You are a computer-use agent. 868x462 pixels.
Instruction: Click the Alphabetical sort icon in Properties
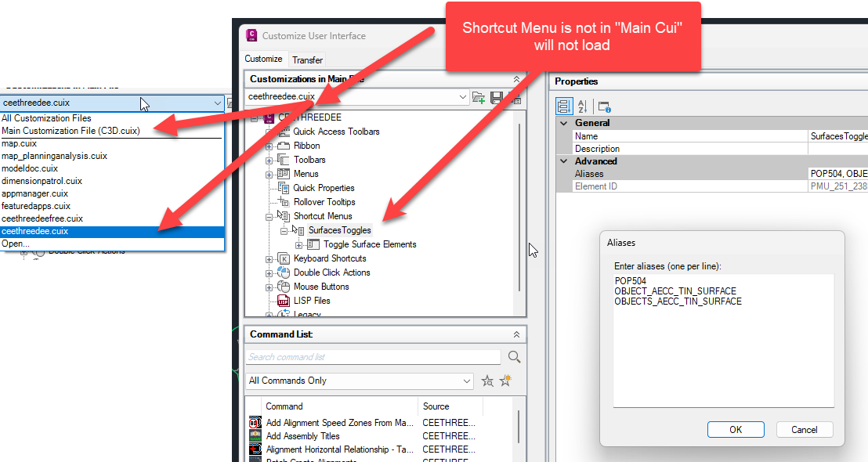[582, 106]
